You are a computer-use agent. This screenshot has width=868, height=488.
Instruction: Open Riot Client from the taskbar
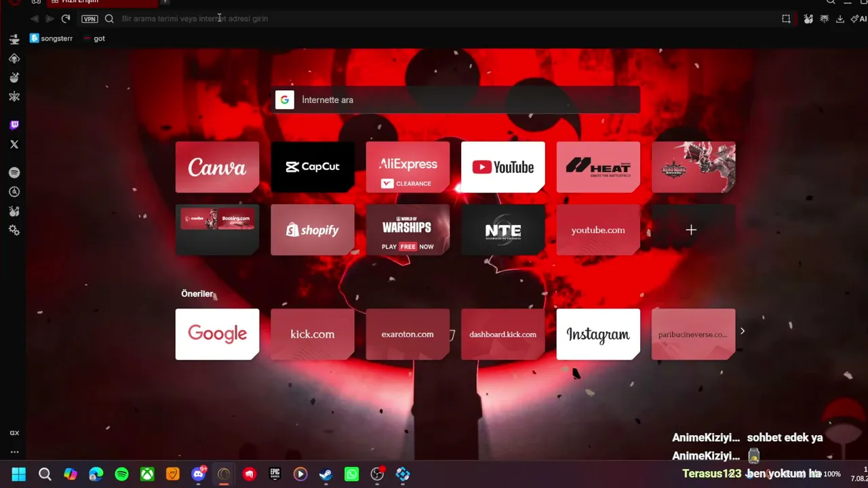tap(250, 474)
